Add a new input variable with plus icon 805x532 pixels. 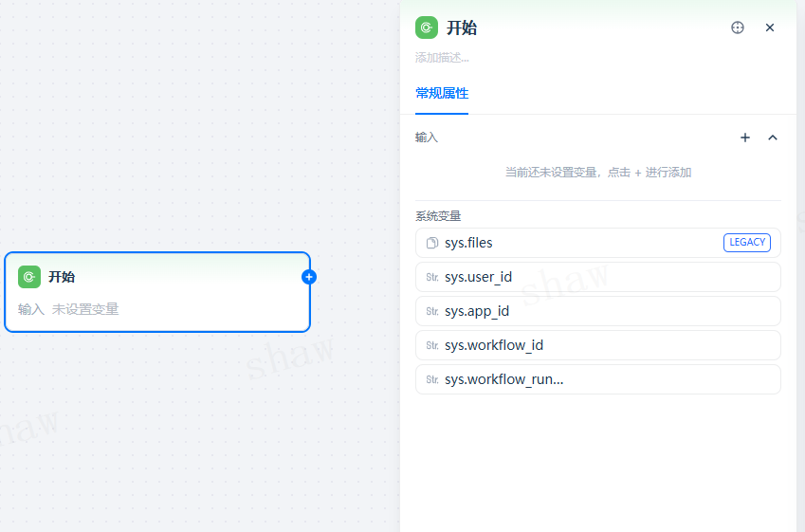(x=745, y=138)
